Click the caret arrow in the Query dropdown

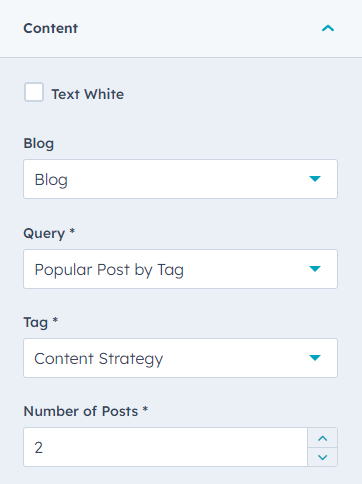click(315, 269)
